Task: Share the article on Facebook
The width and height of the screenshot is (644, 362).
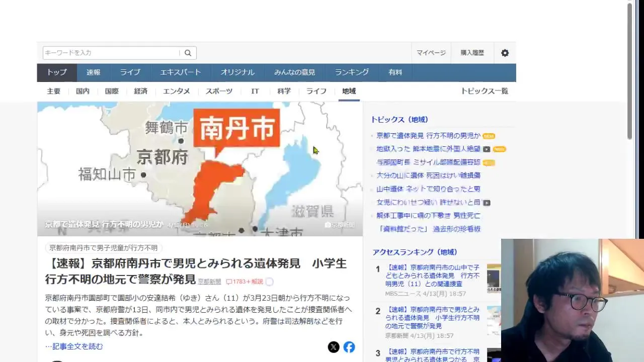Action: (349, 347)
